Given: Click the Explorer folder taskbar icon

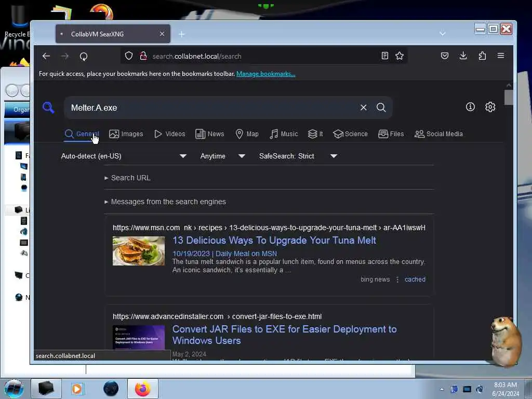Looking at the screenshot, I should pyautogui.click(x=46, y=389).
